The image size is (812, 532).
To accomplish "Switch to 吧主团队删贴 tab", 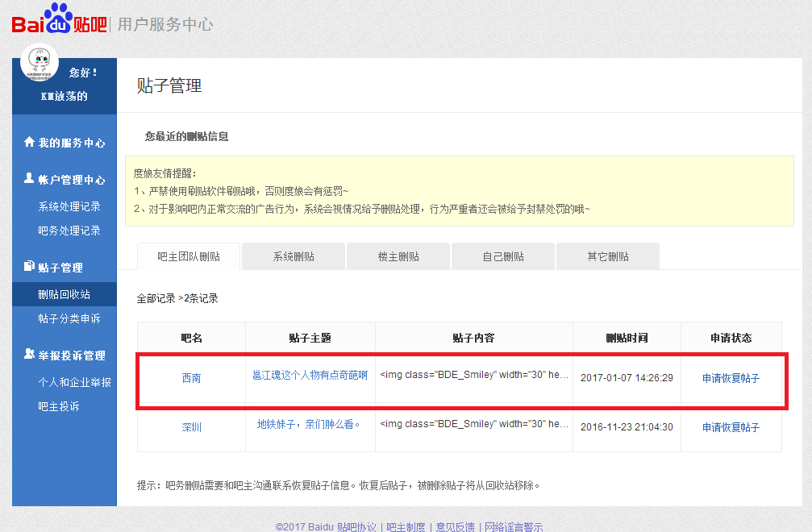I will coord(189,256).
